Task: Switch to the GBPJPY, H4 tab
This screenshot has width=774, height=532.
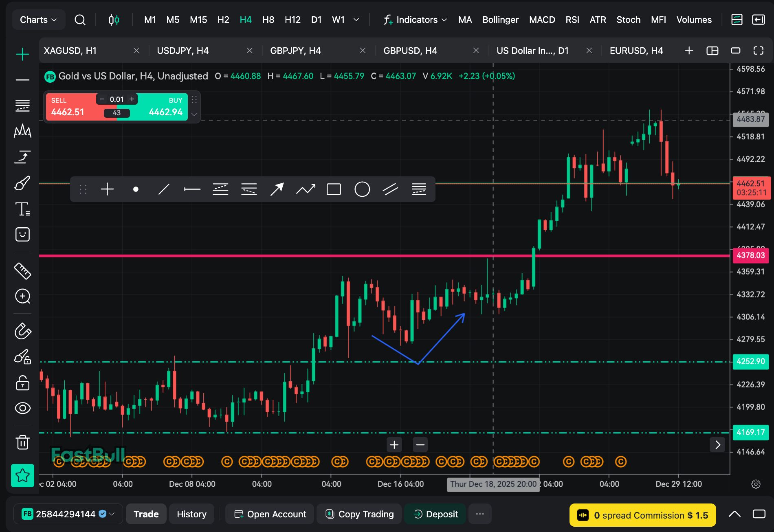Action: pyautogui.click(x=296, y=51)
